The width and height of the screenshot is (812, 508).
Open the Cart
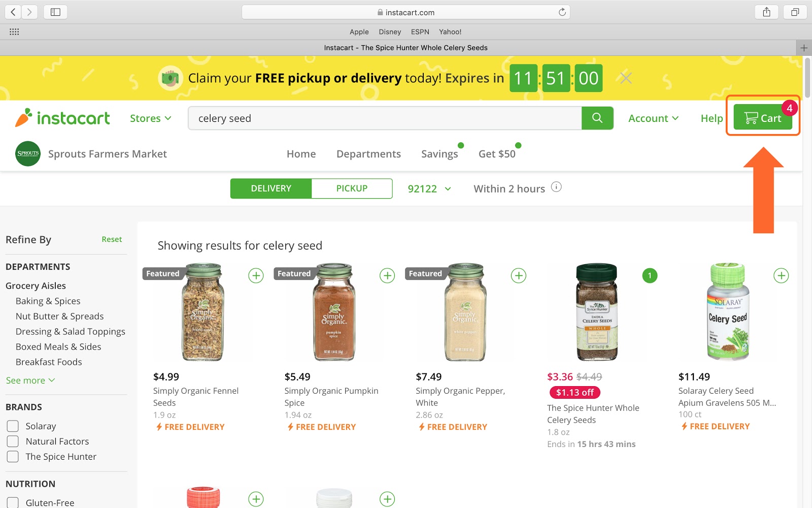point(763,116)
